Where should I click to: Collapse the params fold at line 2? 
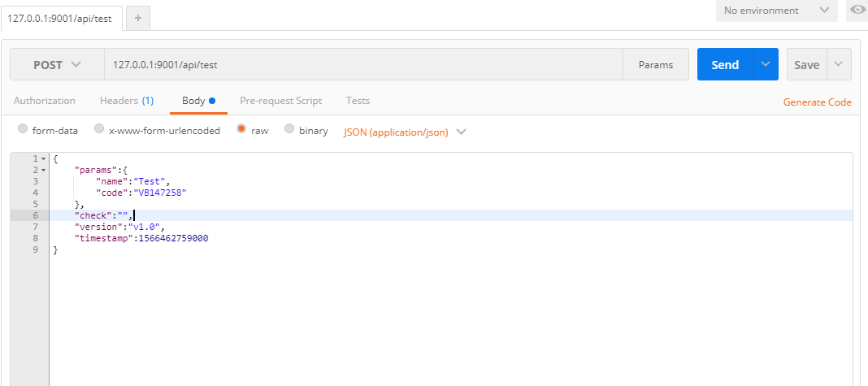click(x=44, y=170)
